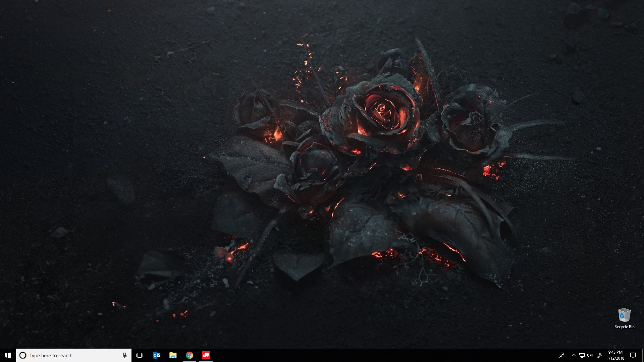Expand the hidden tray icons chevron

coord(574,355)
